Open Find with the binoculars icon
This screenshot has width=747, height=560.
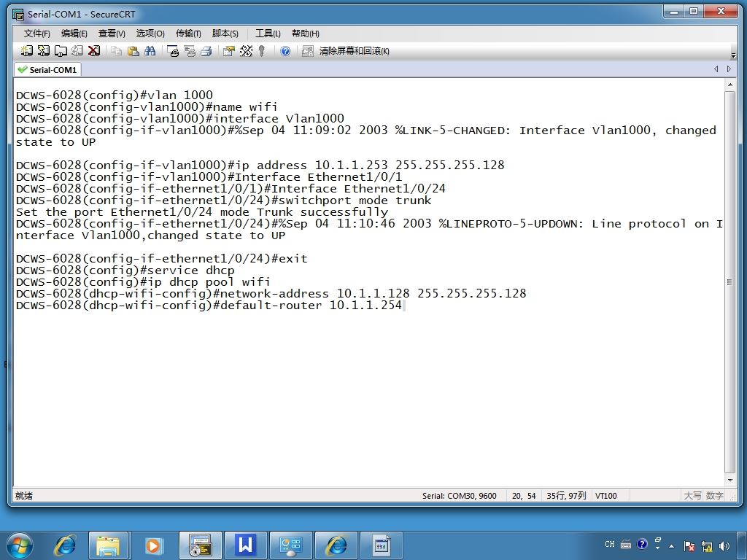[150, 51]
